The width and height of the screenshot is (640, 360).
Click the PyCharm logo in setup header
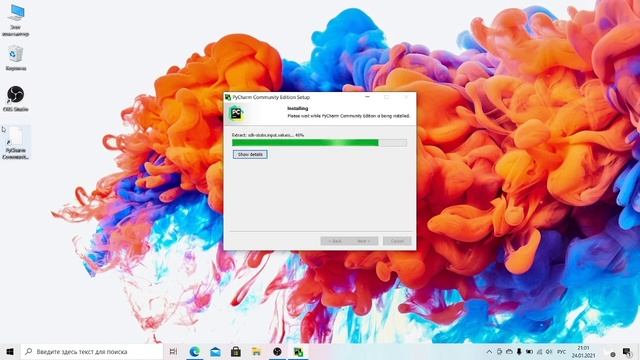click(236, 113)
